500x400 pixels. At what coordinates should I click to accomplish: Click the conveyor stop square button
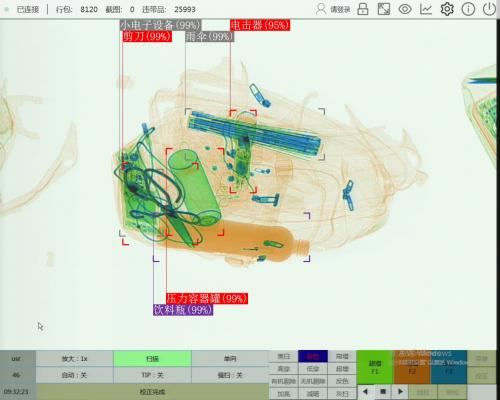pyautogui.click(x=383, y=391)
